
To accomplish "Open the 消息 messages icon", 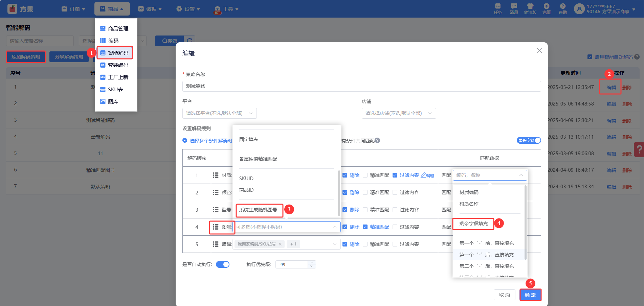I will 514,6.
